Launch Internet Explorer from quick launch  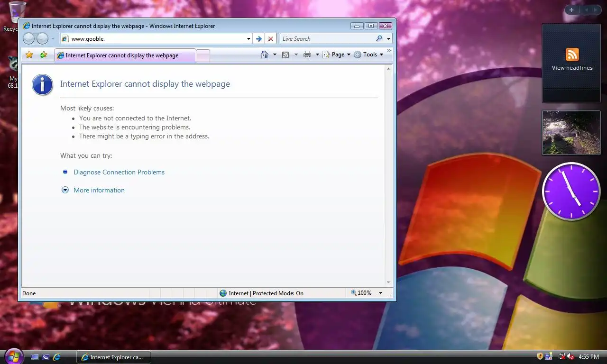point(57,357)
